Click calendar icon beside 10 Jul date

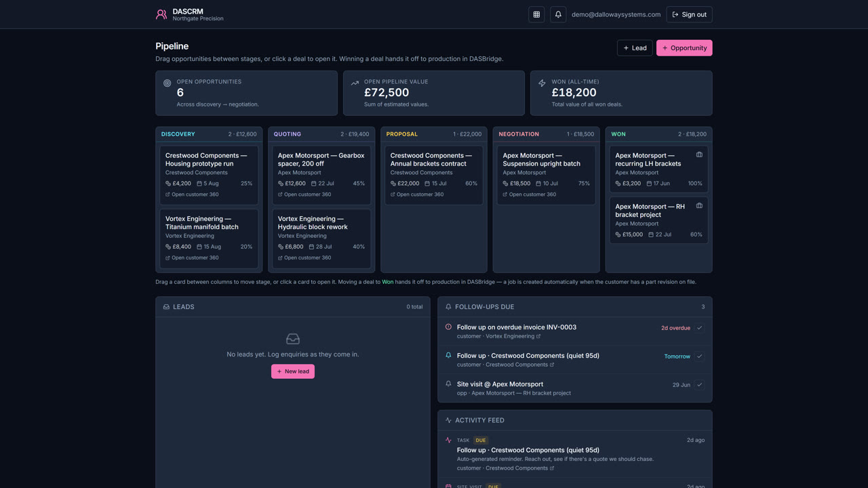click(538, 184)
